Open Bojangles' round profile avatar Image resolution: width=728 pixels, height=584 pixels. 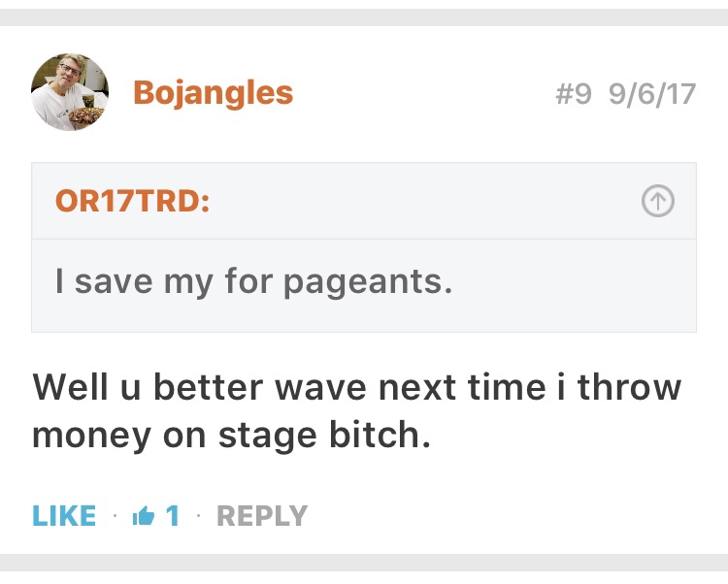(70, 92)
